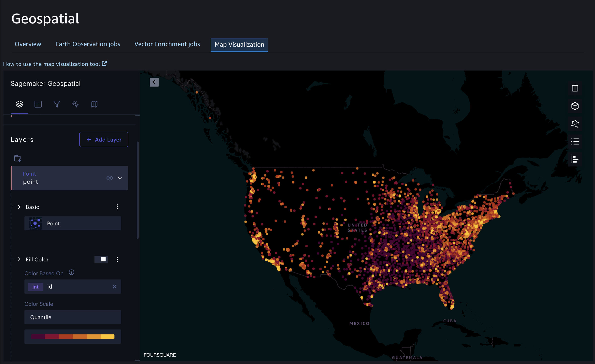Toggle the Fill Color section visibility
Image resolution: width=595 pixels, height=364 pixels.
[x=19, y=259]
